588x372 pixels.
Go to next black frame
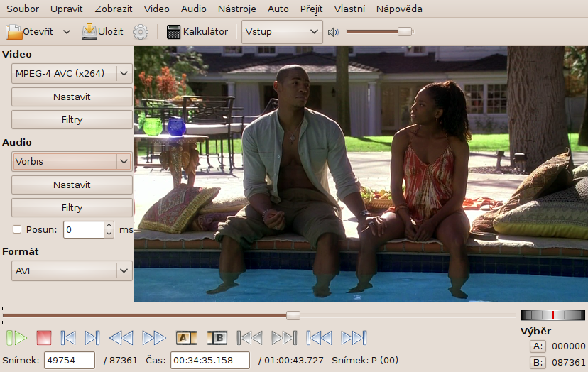[x=284, y=338]
